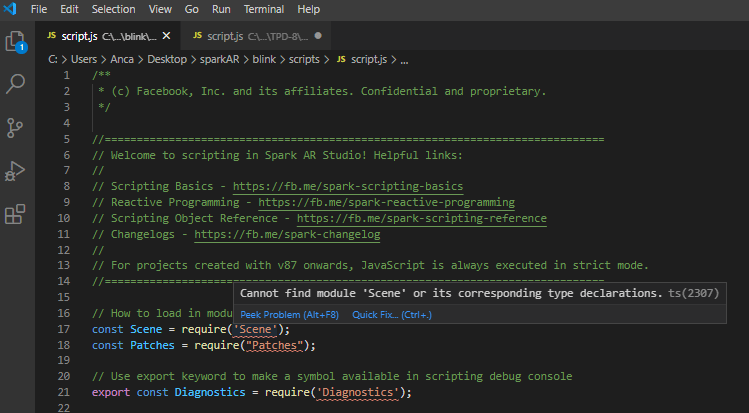749x413 pixels.
Task: Click the Facebook copyright comment on line 2
Action: click(x=322, y=91)
